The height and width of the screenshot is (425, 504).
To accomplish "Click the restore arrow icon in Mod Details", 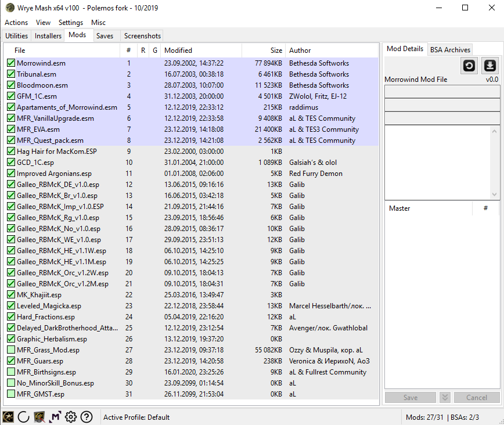I will click(x=469, y=66).
